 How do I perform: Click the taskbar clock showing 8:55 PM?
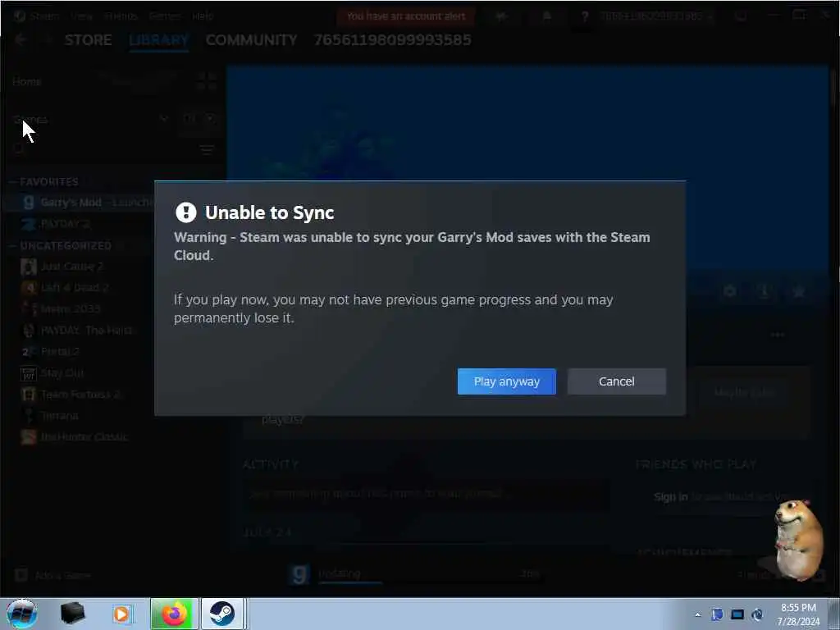coord(798,614)
